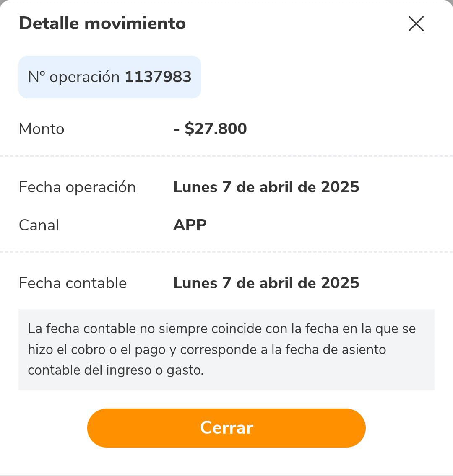453x476 pixels.
Task: Tap the amount - $27.800
Action: pos(210,129)
